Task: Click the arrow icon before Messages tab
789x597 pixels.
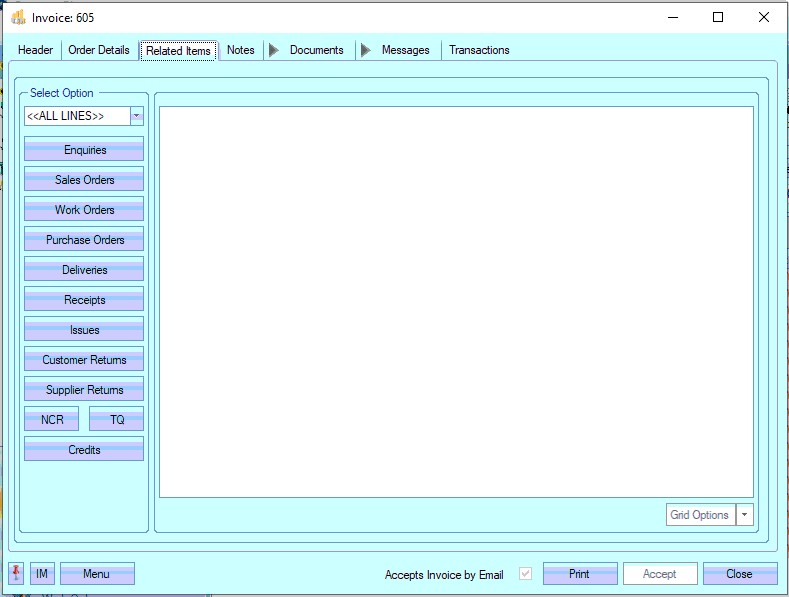Action: (x=366, y=50)
